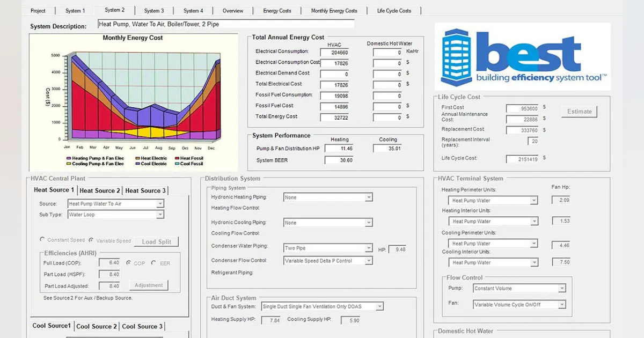The image size is (644, 338).
Task: Click HVAC Total Energy Cost field
Action: [x=335, y=117]
